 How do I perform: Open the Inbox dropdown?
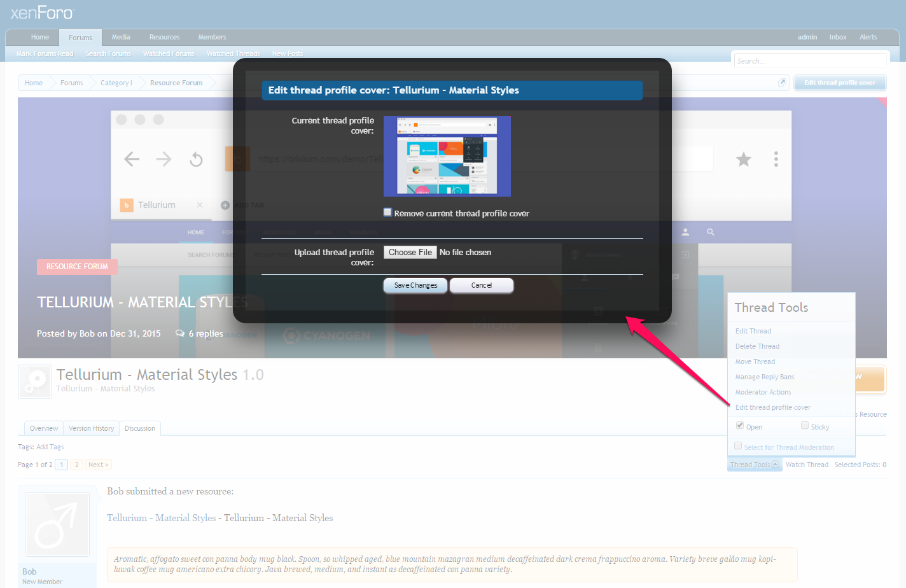pos(838,37)
